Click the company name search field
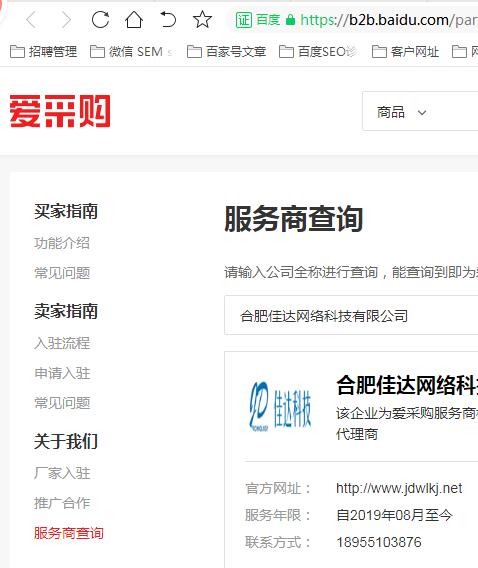The image size is (478, 568). tap(351, 316)
